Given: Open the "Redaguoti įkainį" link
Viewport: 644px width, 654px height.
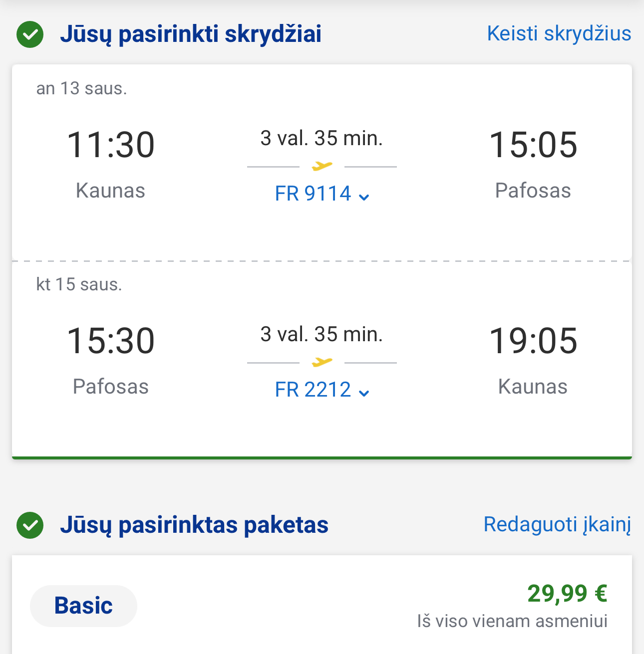Looking at the screenshot, I should coord(557,525).
